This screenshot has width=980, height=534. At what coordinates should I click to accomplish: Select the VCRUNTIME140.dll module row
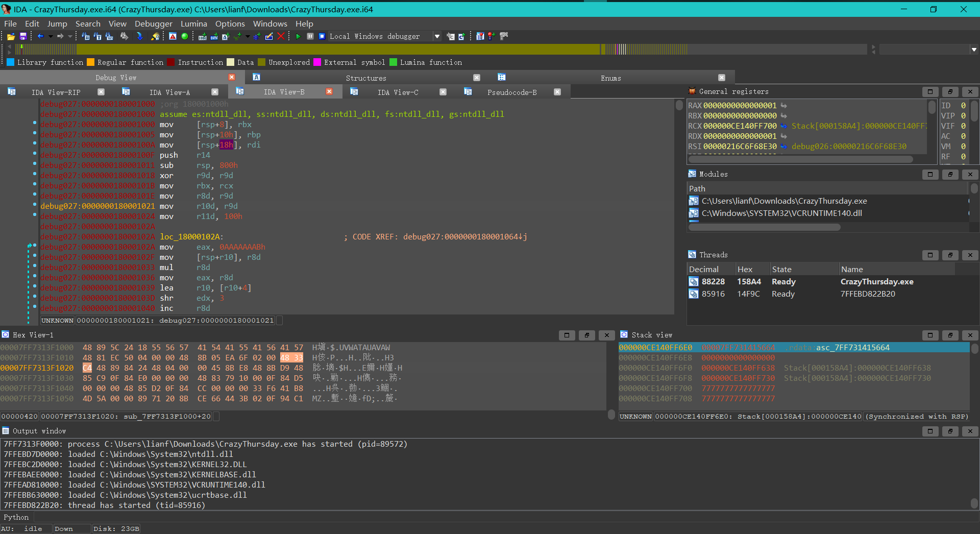827,213
